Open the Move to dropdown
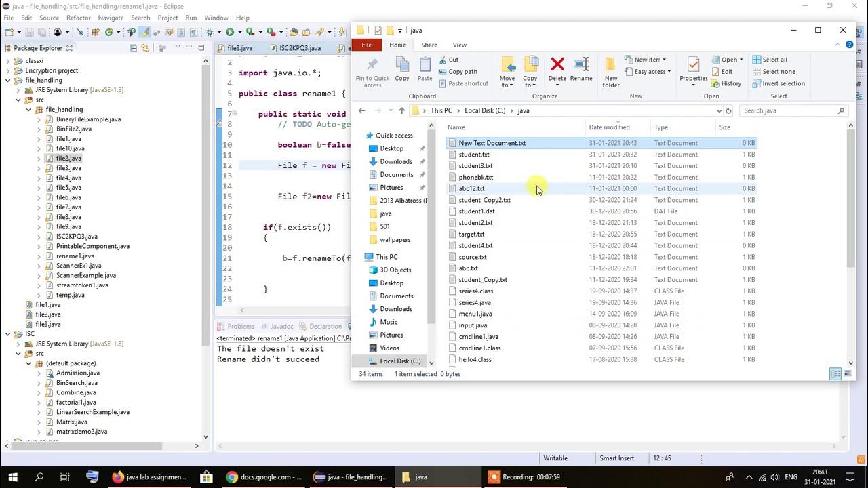This screenshot has width=868, height=488. point(507,73)
